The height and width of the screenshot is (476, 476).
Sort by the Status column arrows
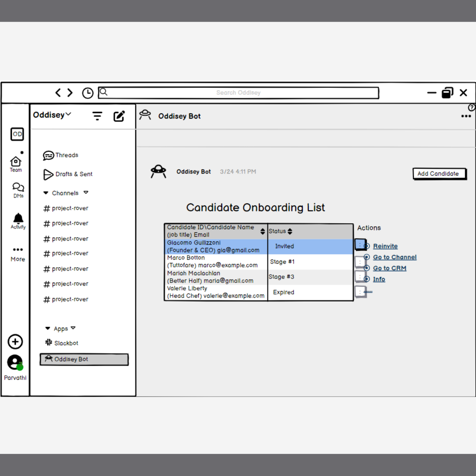[290, 231]
